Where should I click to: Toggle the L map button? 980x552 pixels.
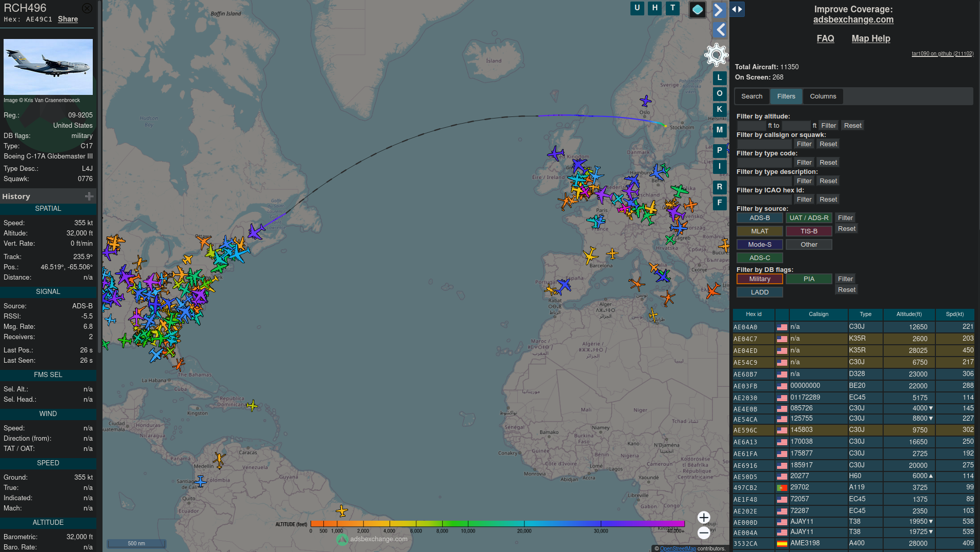point(720,78)
